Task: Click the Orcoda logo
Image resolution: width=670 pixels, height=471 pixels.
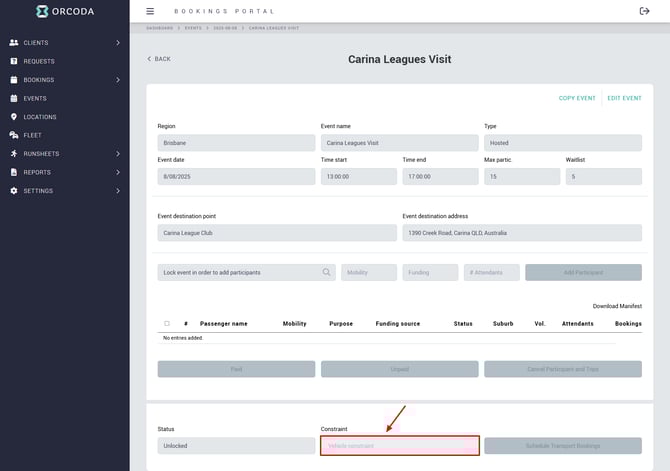Action: point(63,12)
